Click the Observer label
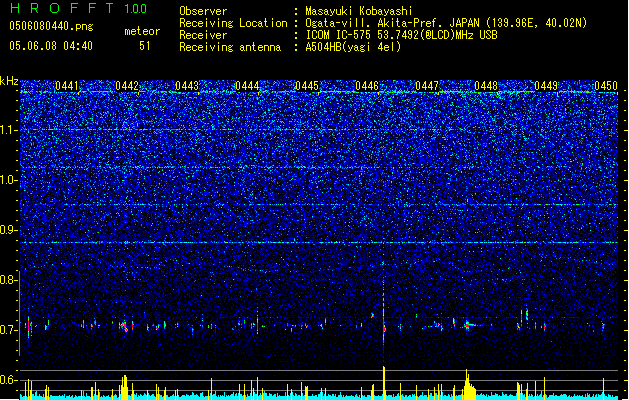The height and width of the screenshot is (400, 629). click(203, 11)
